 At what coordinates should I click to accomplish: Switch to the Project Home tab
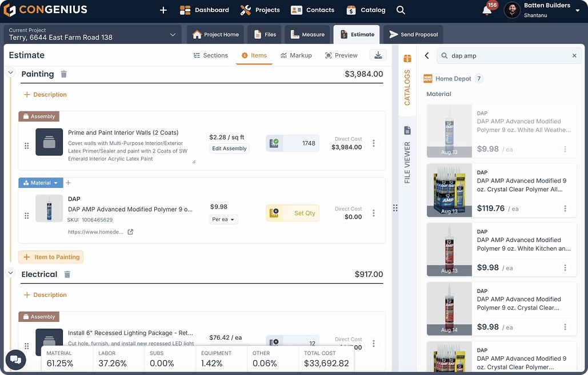(x=215, y=34)
